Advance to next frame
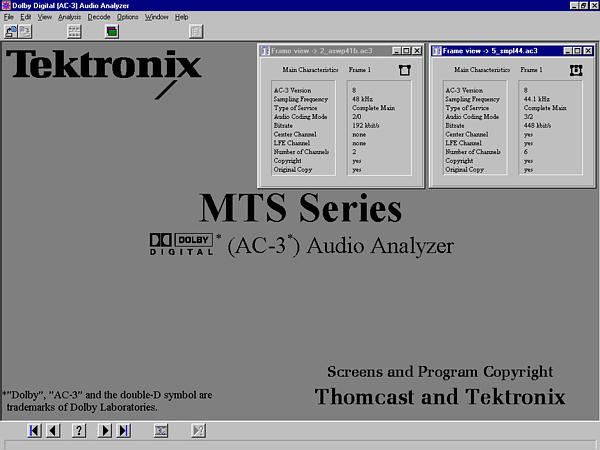 tap(104, 431)
